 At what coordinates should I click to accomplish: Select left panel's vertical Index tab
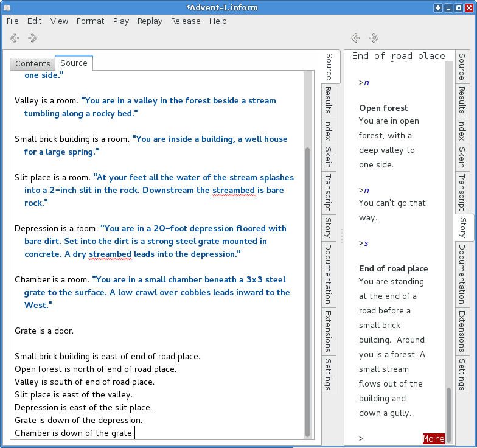(x=329, y=130)
